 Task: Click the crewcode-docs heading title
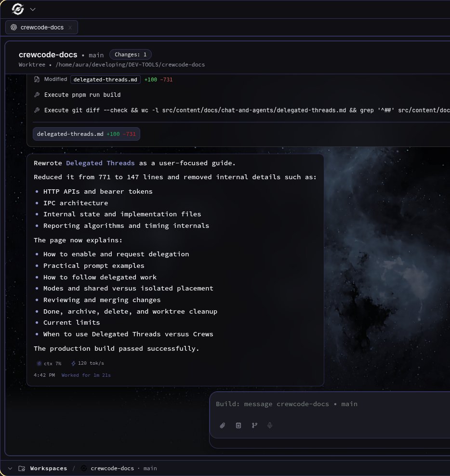point(48,54)
